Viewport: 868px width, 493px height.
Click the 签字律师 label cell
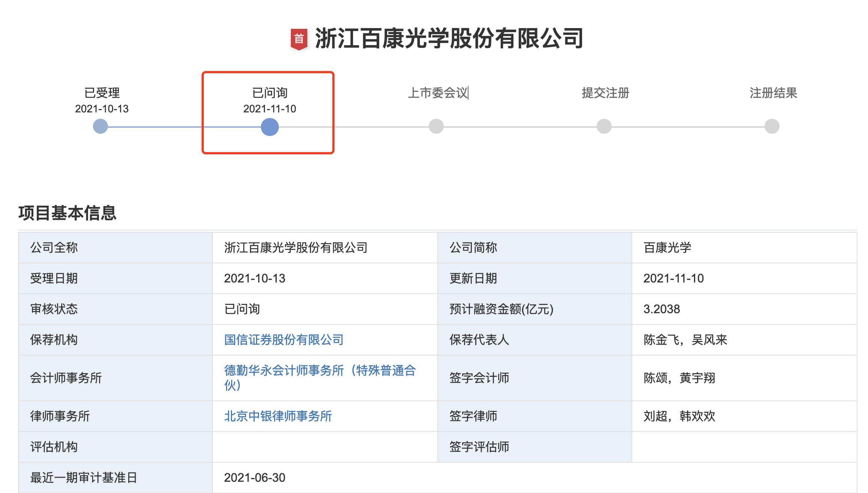(x=535, y=416)
